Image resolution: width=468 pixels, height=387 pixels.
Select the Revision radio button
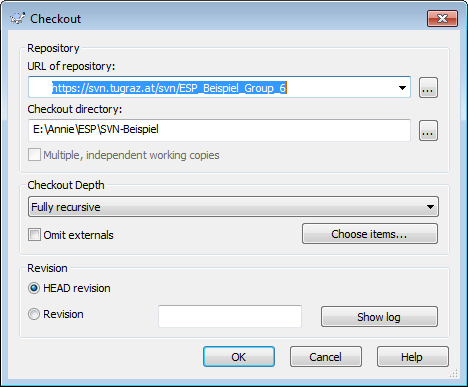point(34,314)
